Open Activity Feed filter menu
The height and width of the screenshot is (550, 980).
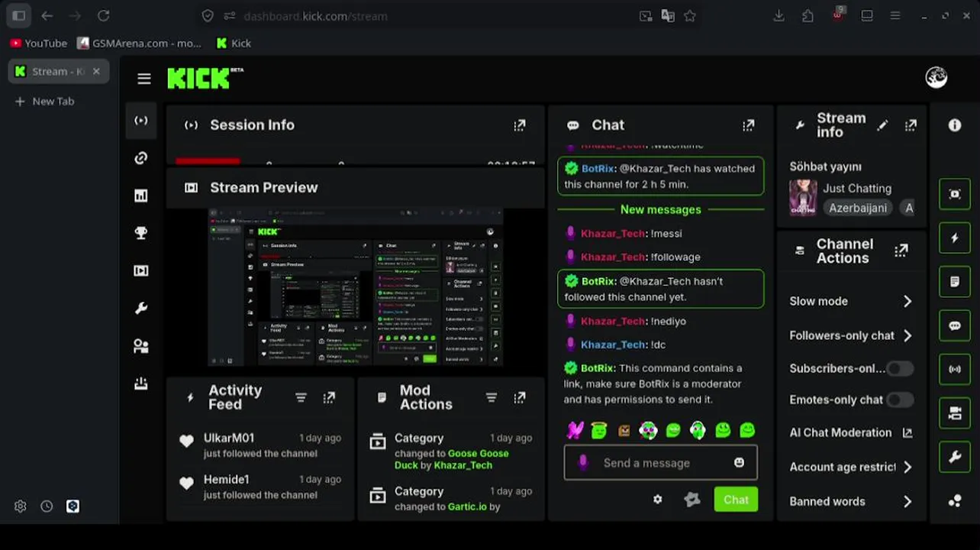pos(301,397)
